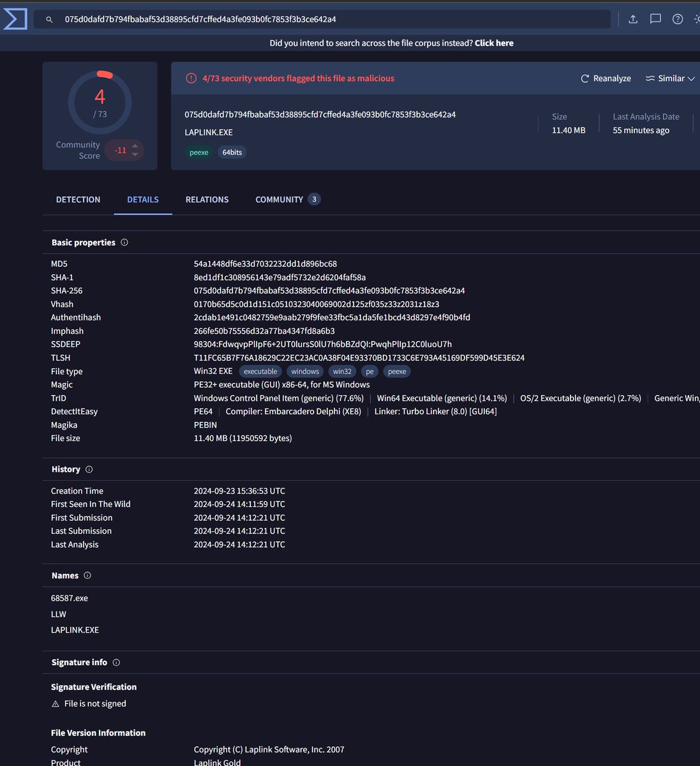This screenshot has width=700, height=766.
Task: Click the 64bits tag
Action: (x=232, y=153)
